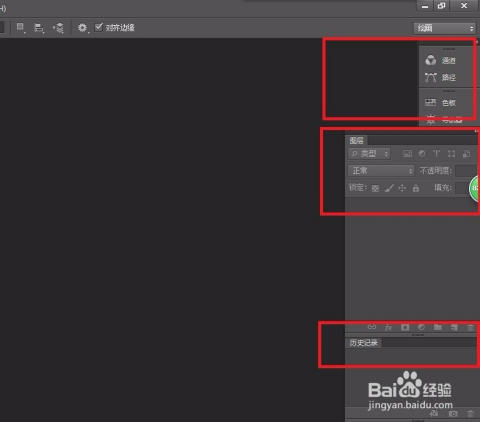This screenshot has width=480, height=422.
Task: Click the path alignment icon in options bar
Action: point(39,28)
